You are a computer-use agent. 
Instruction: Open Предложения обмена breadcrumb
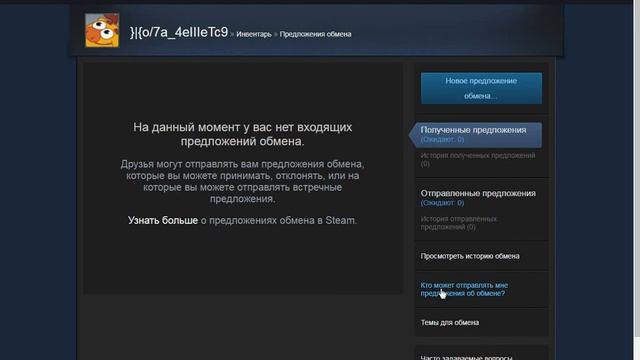pos(315,34)
